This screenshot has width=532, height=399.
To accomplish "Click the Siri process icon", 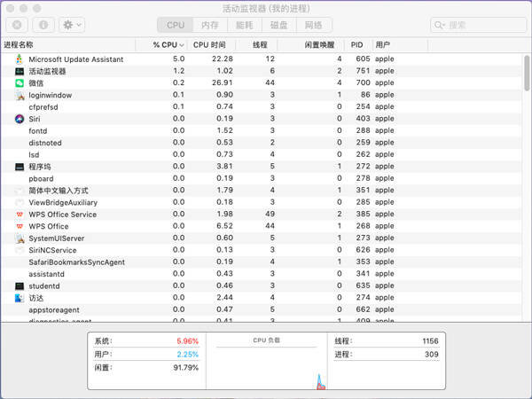I will 20,119.
